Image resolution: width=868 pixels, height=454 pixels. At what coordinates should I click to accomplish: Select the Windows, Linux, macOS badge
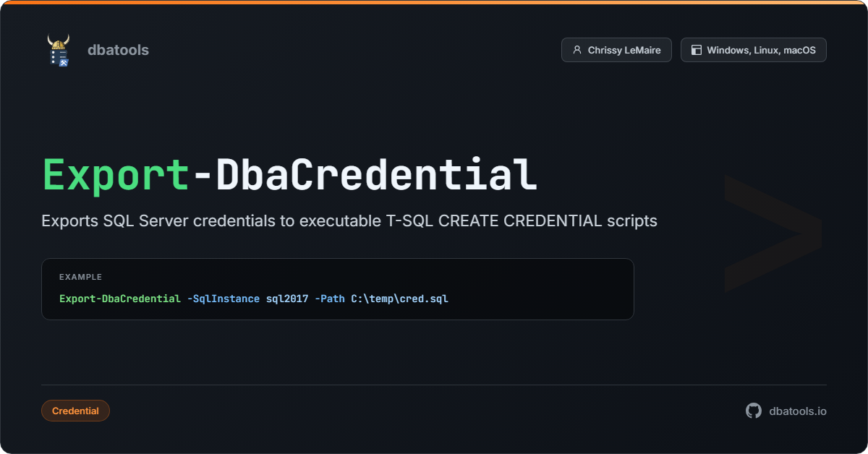tap(754, 50)
